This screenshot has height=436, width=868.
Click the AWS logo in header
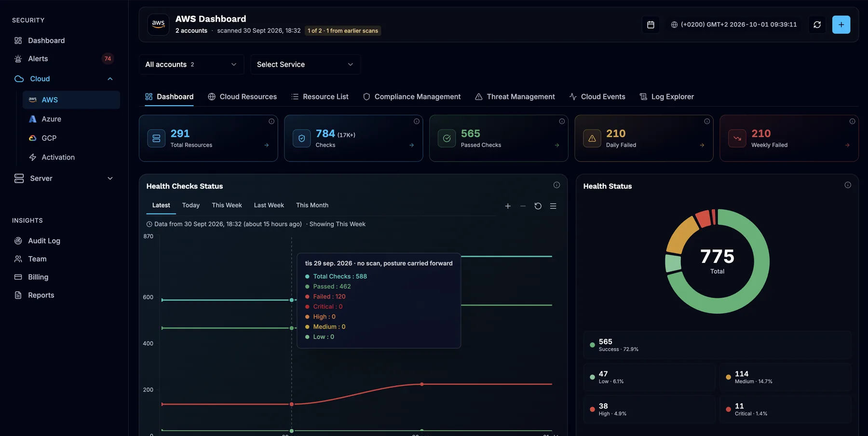click(x=158, y=25)
